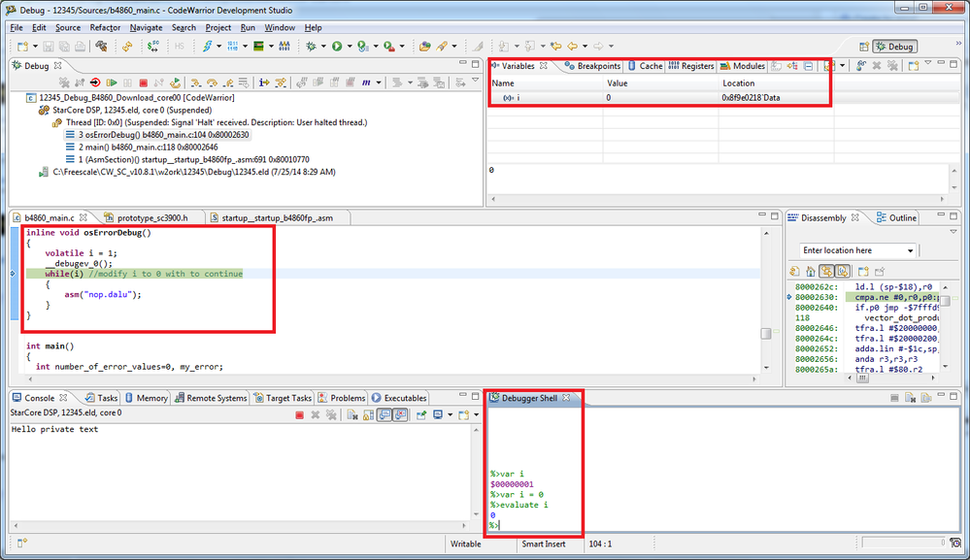Click the Home icon in Disassembly view
This screenshot has width=970, height=560.
pyautogui.click(x=811, y=272)
